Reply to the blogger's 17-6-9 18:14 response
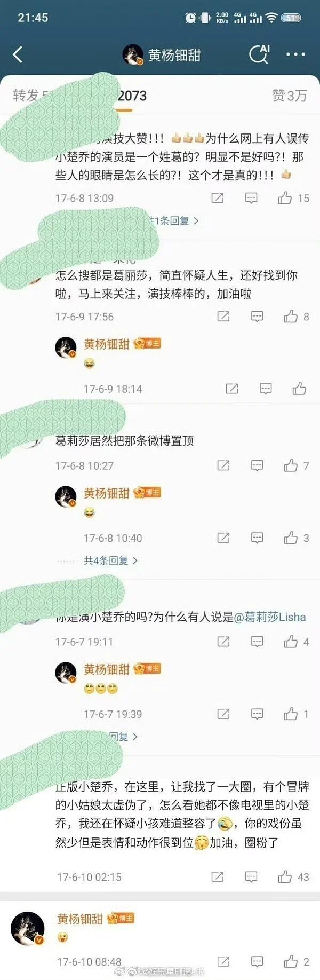The width and height of the screenshot is (320, 980). pyautogui.click(x=266, y=389)
